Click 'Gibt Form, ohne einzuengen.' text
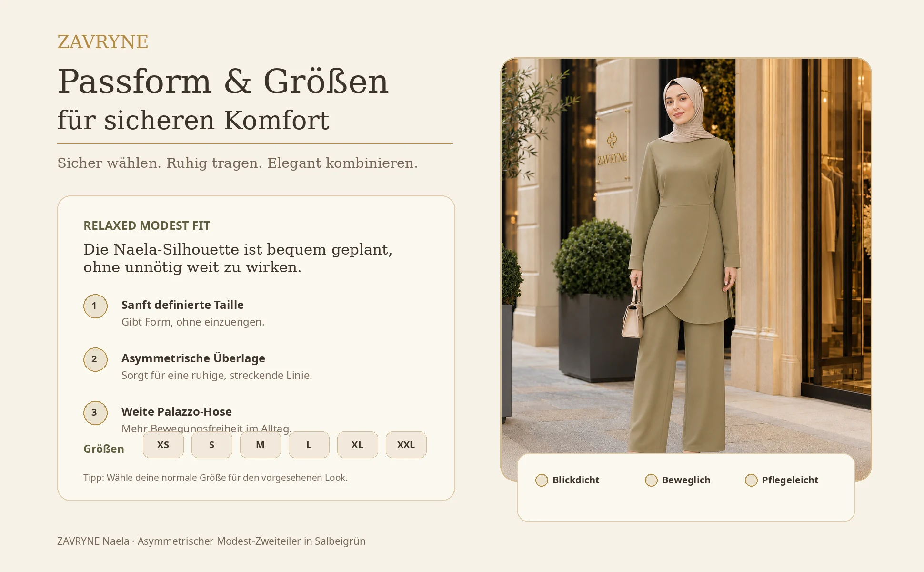Viewport: 924px width, 572px height. coord(193,322)
